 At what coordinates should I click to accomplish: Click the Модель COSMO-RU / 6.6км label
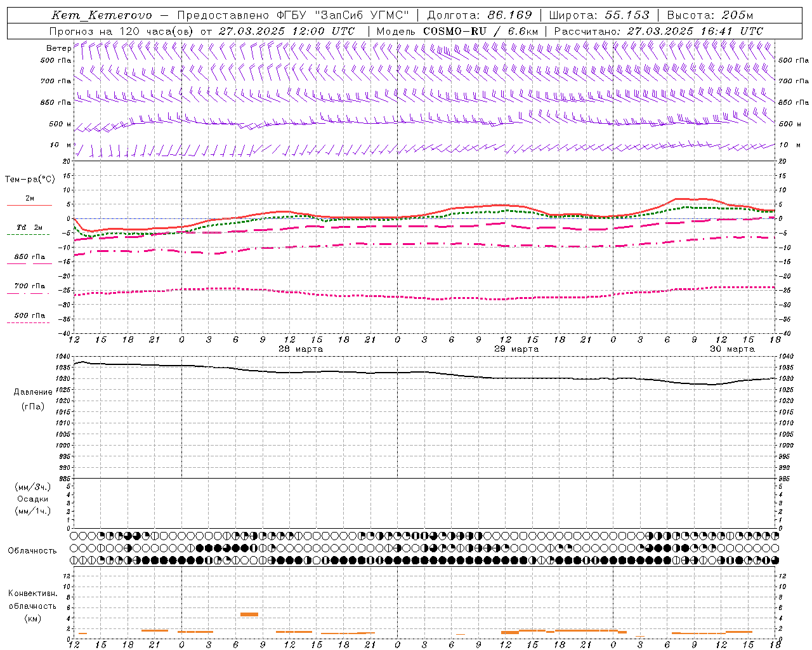pyautogui.click(x=457, y=31)
